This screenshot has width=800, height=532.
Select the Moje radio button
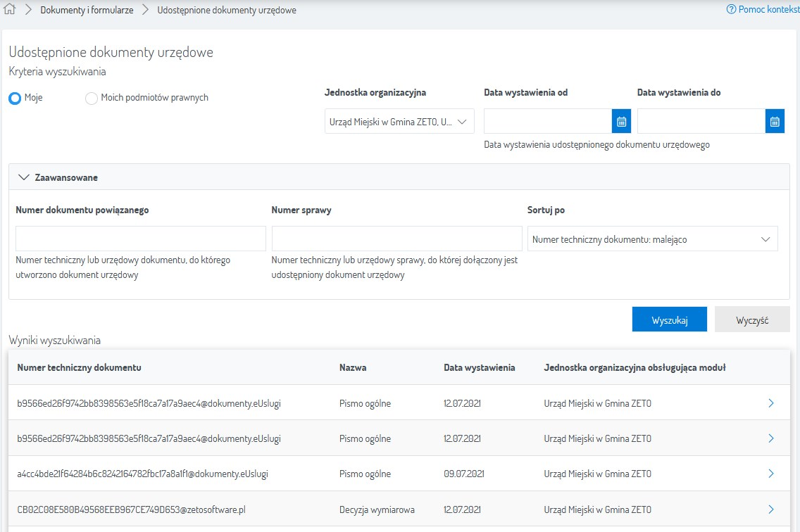[14, 99]
